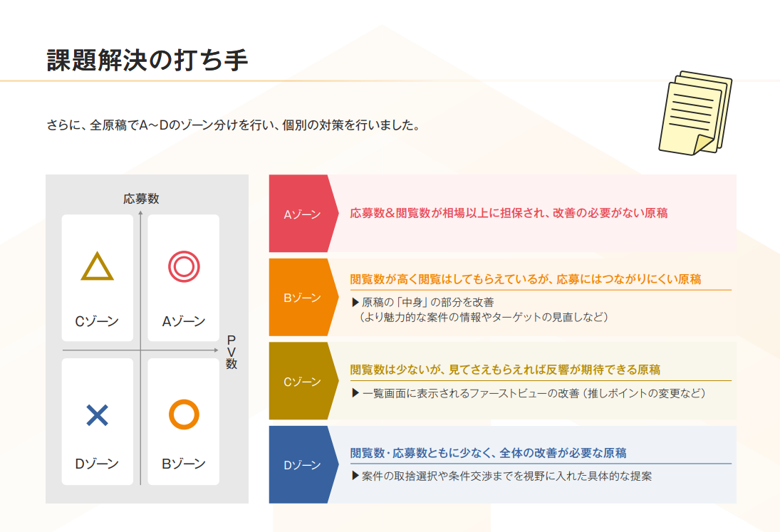Click the red Aゾーン description text
Image resolution: width=780 pixels, height=532 pixels.
[x=509, y=213]
